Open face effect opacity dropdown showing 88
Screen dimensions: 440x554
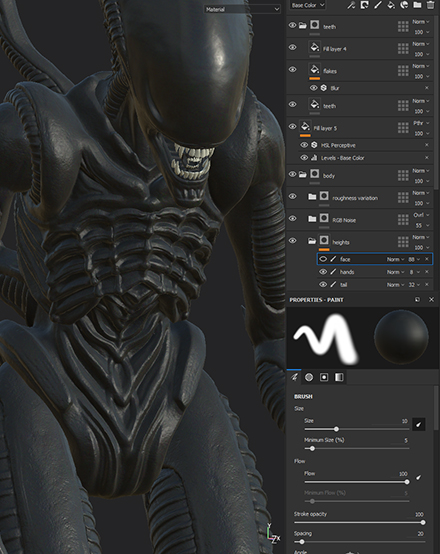(414, 259)
